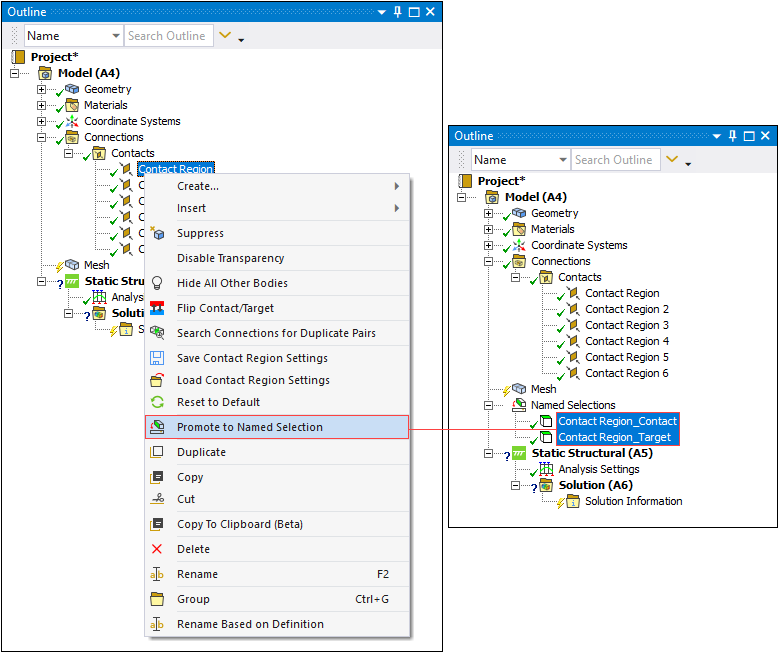Click the red Delete X icon
The height and width of the screenshot is (653, 779).
point(157,549)
